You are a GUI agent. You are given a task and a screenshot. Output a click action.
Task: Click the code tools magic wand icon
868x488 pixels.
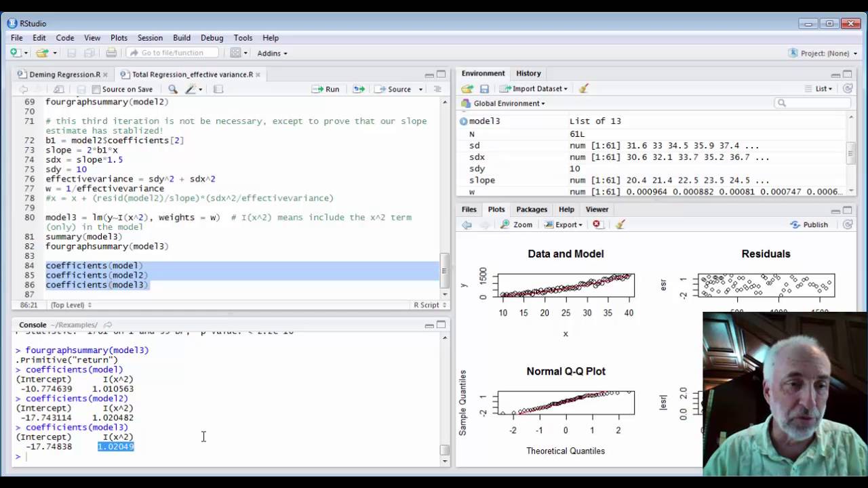click(191, 89)
